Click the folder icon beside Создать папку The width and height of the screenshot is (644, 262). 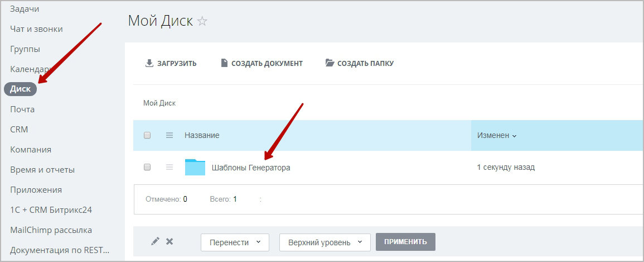[x=330, y=63]
